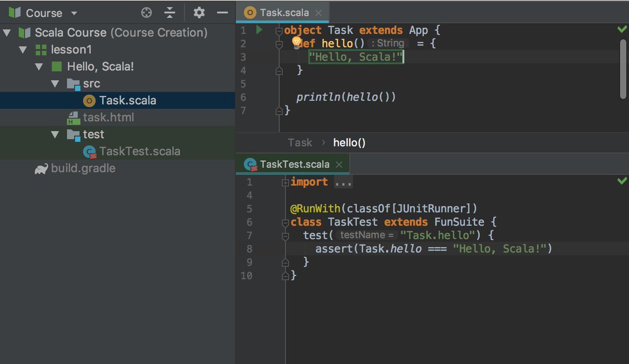Viewport: 629px width, 364px height.
Task: Click the tab icon on TaskTest.scala tab
Action: click(251, 165)
